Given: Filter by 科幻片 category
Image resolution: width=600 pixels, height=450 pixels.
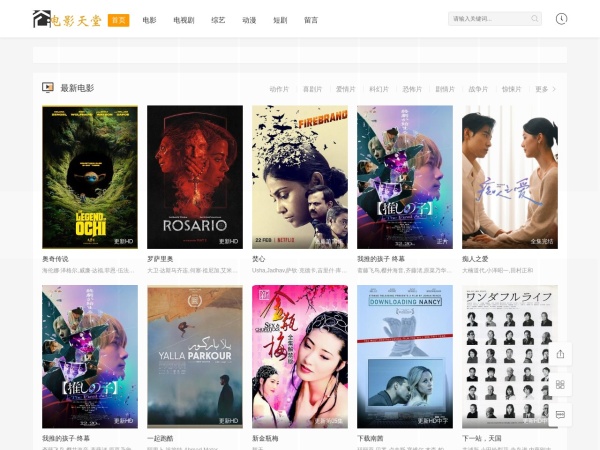Looking at the screenshot, I should click(379, 89).
